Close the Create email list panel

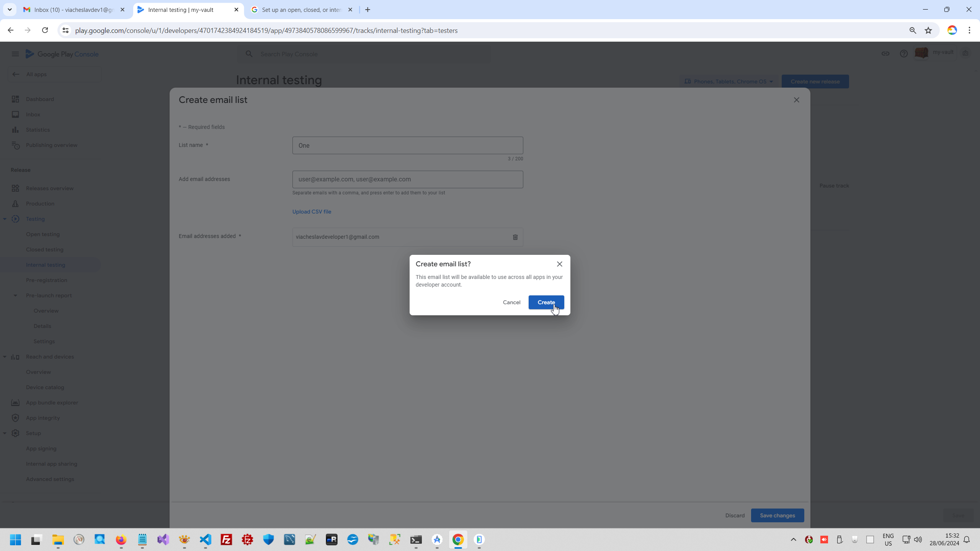pyautogui.click(x=796, y=100)
